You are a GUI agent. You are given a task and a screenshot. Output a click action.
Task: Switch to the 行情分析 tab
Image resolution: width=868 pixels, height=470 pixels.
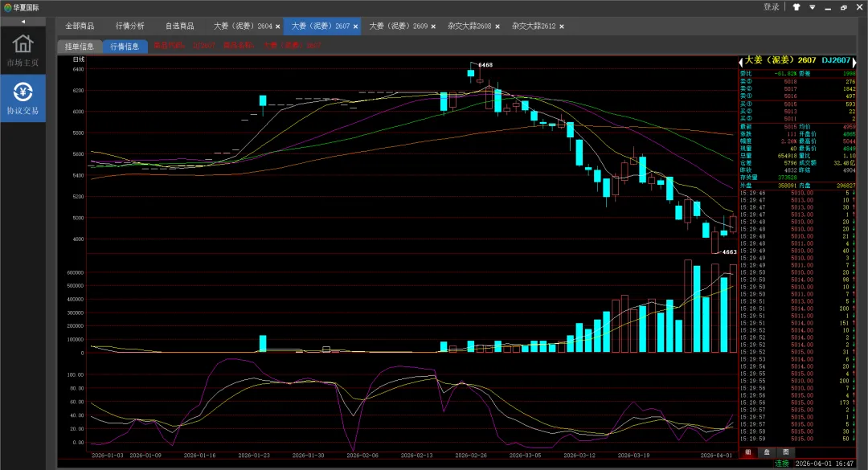(x=129, y=26)
